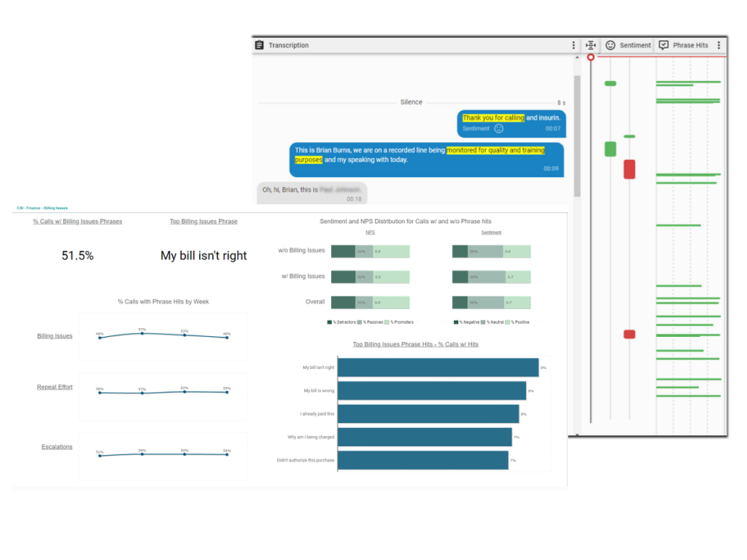Click the Sentiment smiley icon in the header
The width and height of the screenshot is (747, 560).
(x=611, y=45)
